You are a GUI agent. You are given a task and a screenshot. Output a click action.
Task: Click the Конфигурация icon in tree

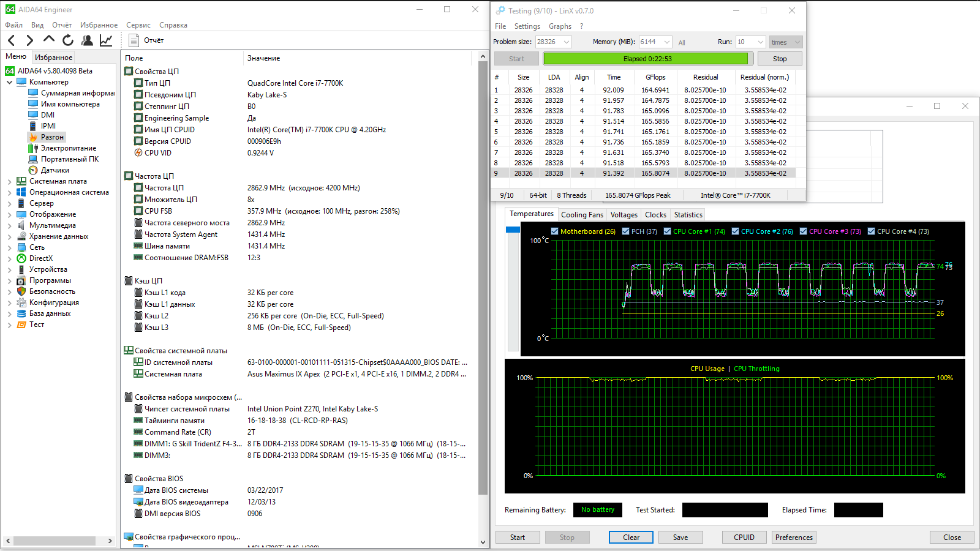pyautogui.click(x=21, y=302)
